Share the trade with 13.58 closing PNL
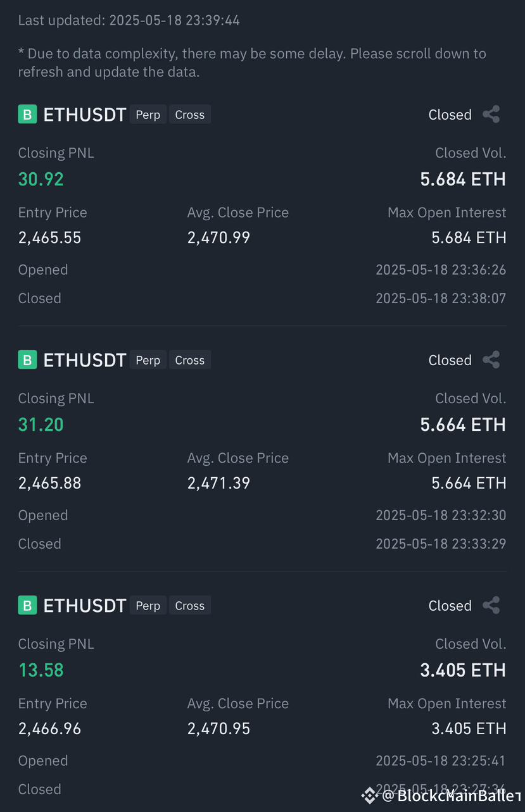Viewport: 525px width, 812px height. pos(491,606)
